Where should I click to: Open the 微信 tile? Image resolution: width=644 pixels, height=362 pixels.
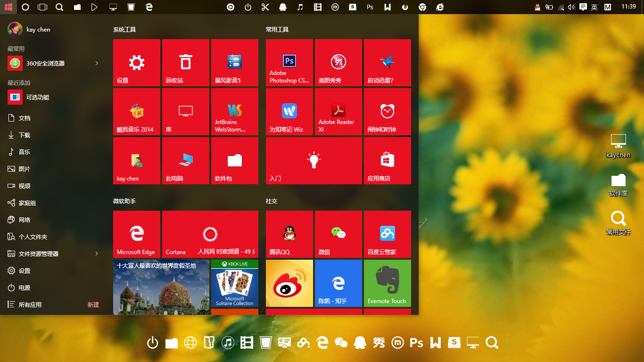(339, 234)
